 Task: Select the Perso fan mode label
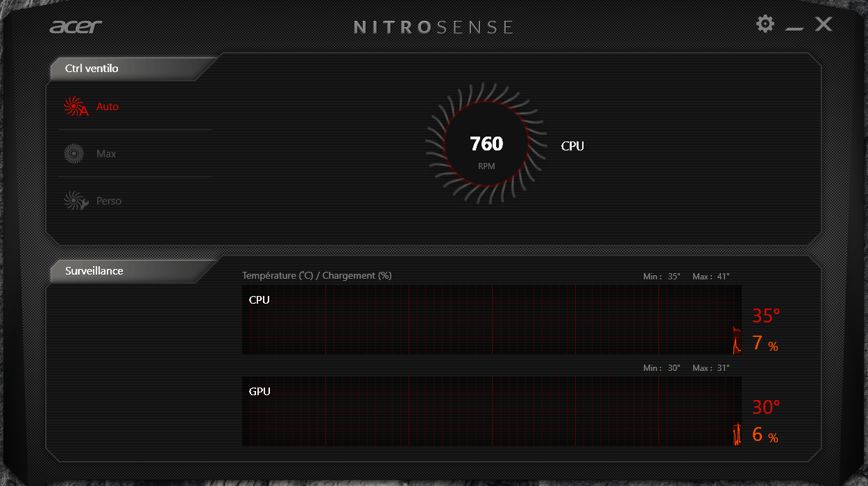(109, 201)
